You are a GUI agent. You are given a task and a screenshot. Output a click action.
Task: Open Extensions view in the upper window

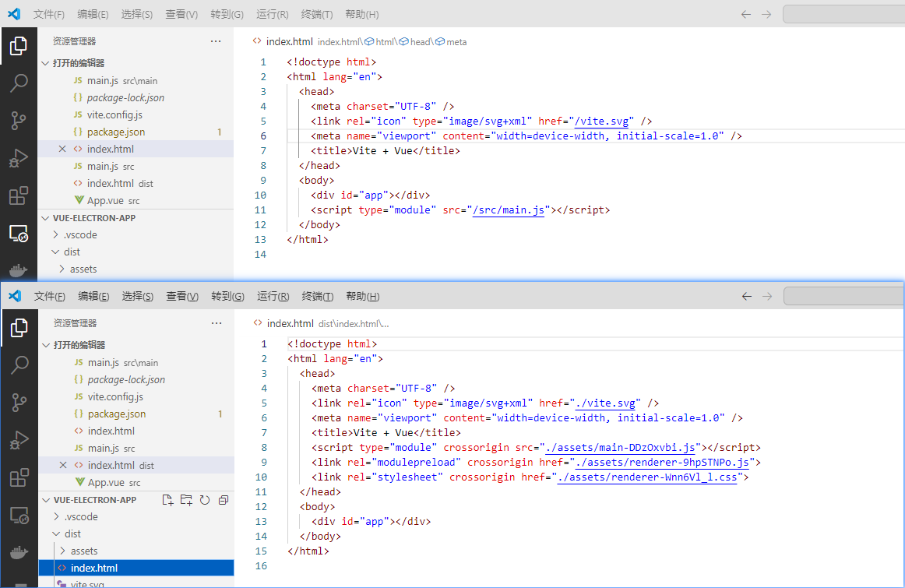click(18, 195)
